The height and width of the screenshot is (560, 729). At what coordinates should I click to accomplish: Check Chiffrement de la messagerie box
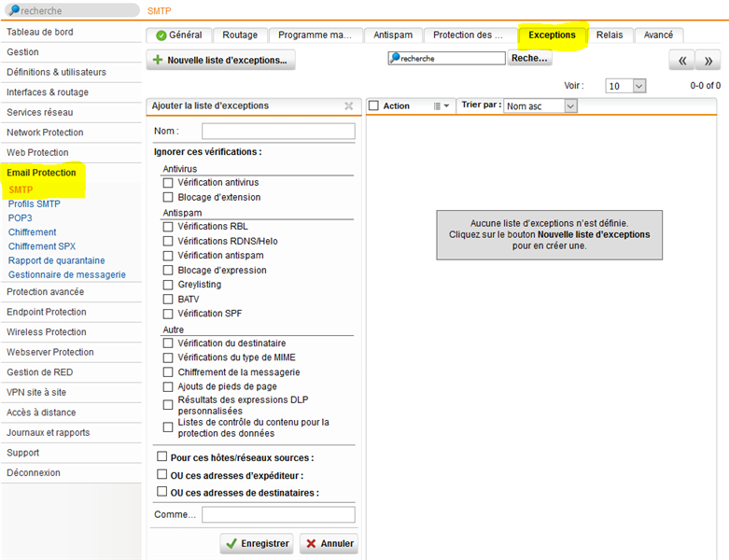[x=168, y=372]
